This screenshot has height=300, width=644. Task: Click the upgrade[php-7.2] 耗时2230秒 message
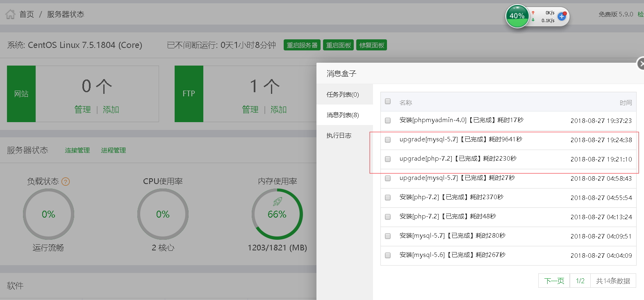[458, 159]
